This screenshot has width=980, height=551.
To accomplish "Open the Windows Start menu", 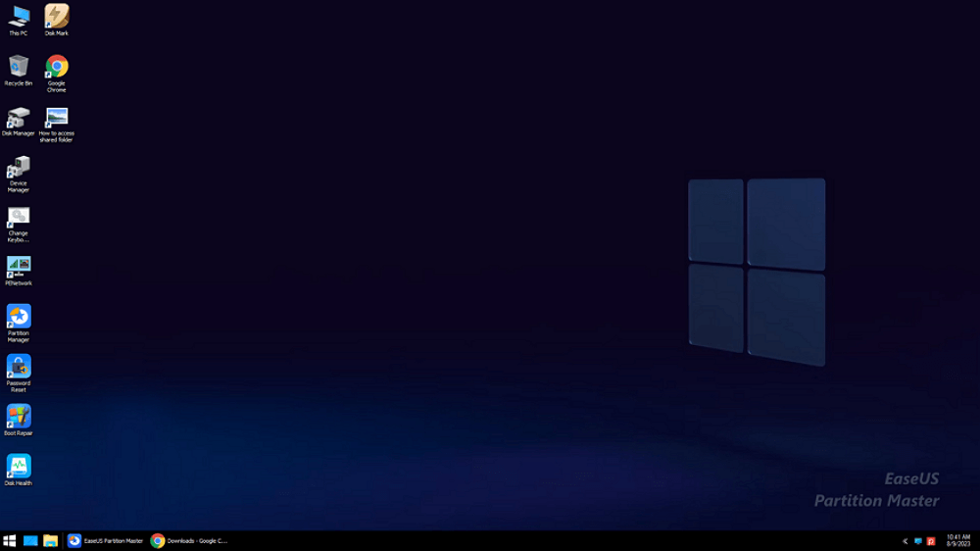I will (10, 541).
